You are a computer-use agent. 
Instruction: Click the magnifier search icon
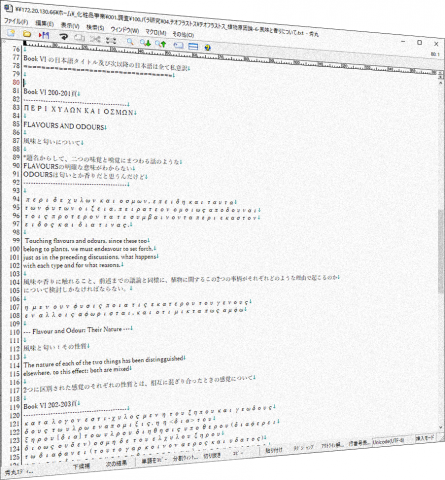(x=130, y=41)
